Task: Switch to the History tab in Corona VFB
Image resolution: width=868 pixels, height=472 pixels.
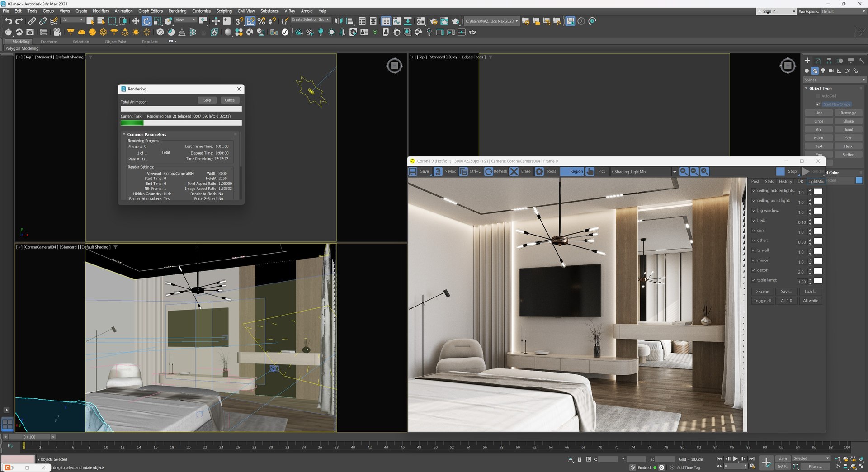Action: (x=785, y=182)
